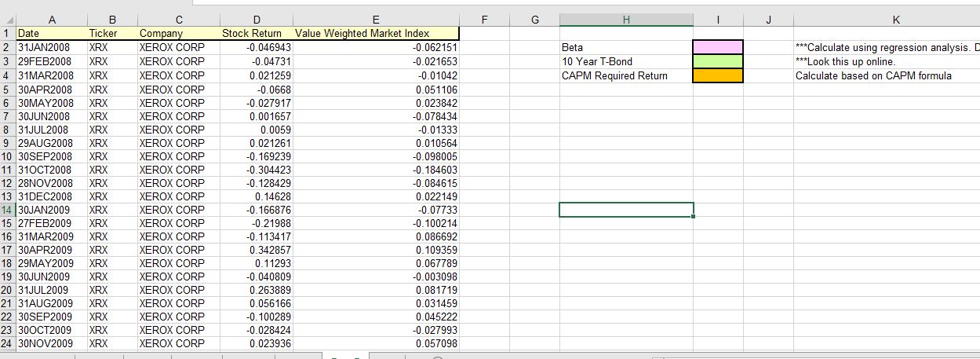Viewport: 980px width, 359px height.
Task: Select column J header
Action: click(x=768, y=19)
